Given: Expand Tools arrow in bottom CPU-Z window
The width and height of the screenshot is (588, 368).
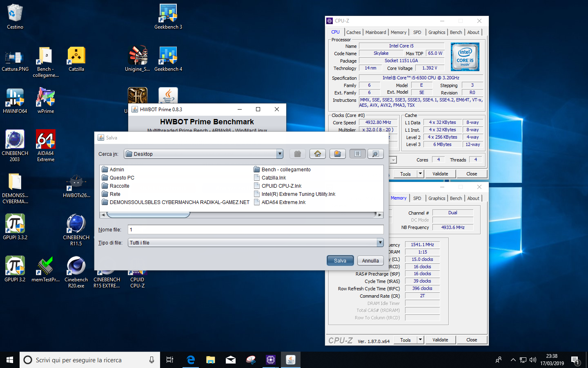Looking at the screenshot, I should pyautogui.click(x=420, y=340).
